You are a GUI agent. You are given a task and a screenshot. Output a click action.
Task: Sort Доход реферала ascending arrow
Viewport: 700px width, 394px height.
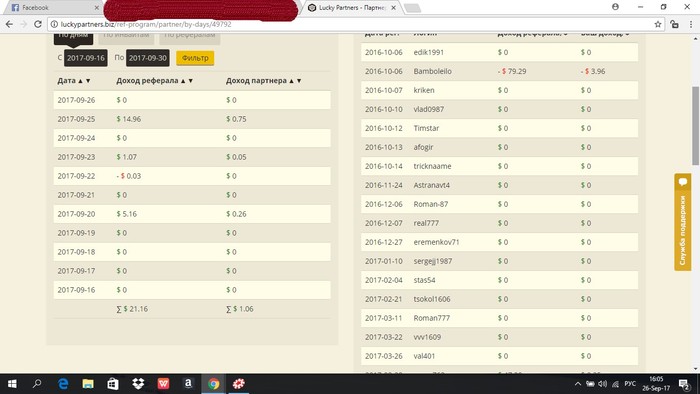pos(183,81)
